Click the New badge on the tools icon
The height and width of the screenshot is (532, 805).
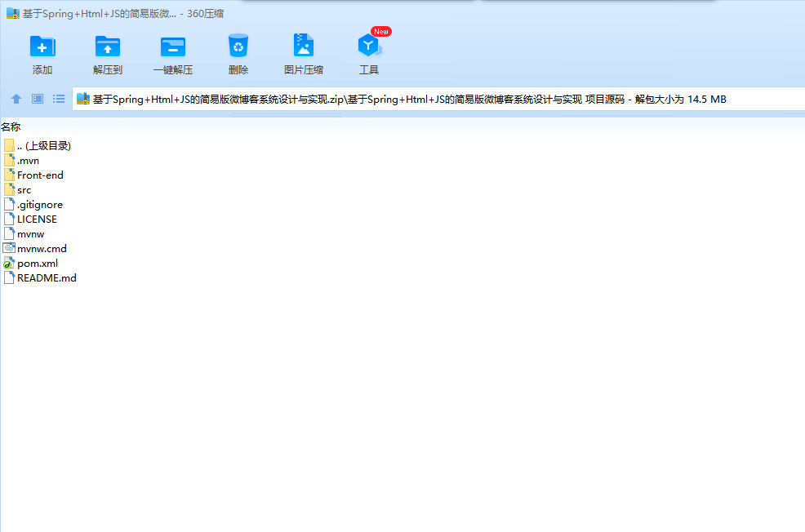pos(381,31)
